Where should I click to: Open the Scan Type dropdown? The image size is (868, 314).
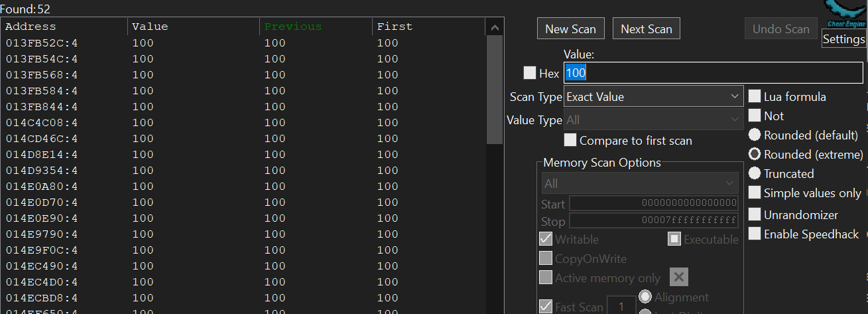click(653, 97)
